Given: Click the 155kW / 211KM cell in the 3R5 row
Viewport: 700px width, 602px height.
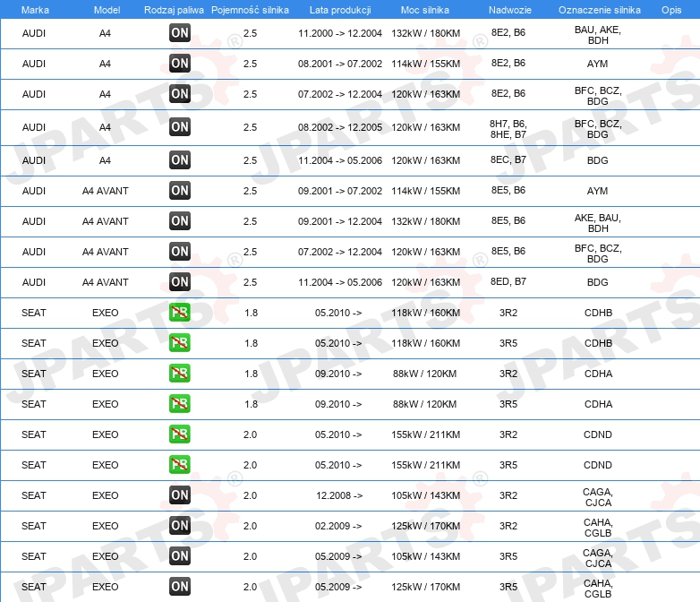Looking at the screenshot, I should pos(425,465).
